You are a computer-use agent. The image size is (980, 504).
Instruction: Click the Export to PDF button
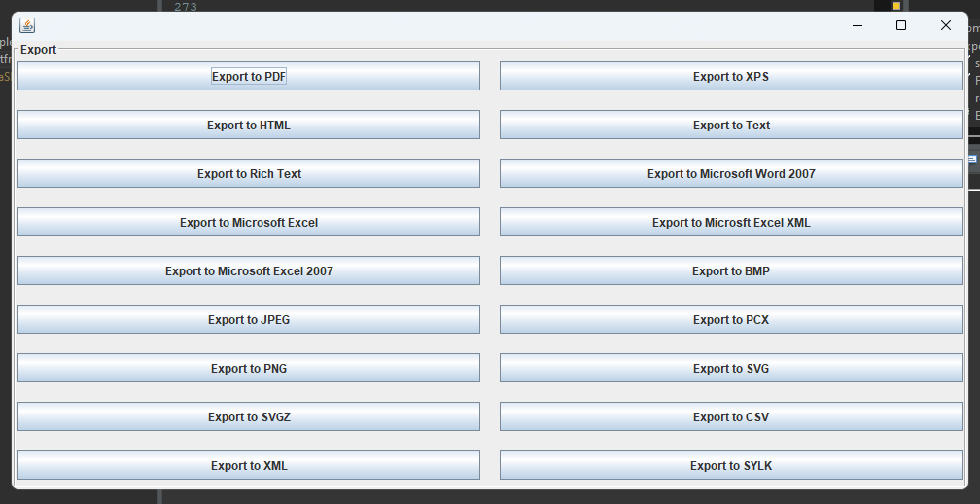249,76
